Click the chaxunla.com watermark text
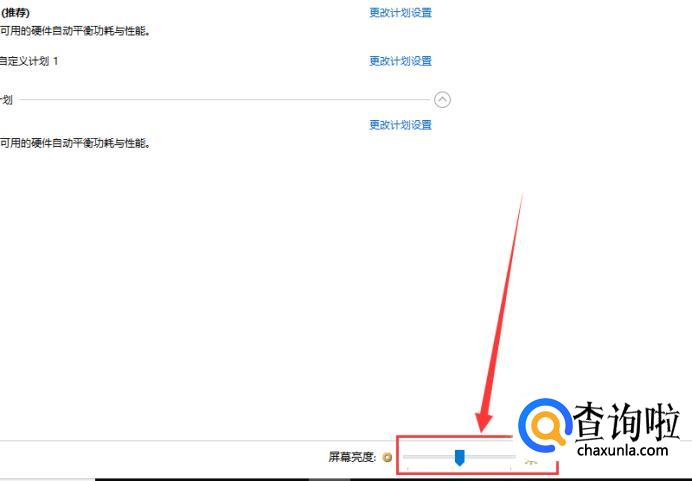 (x=623, y=451)
